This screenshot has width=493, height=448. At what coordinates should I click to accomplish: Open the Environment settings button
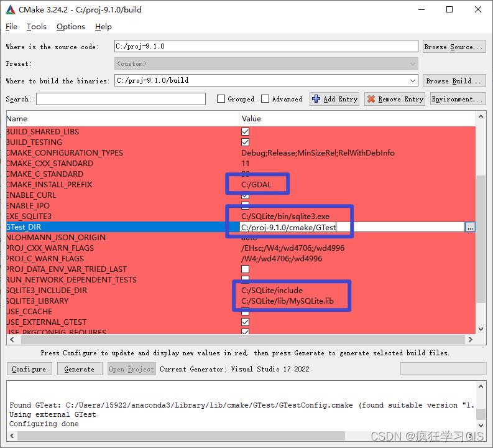pos(458,99)
